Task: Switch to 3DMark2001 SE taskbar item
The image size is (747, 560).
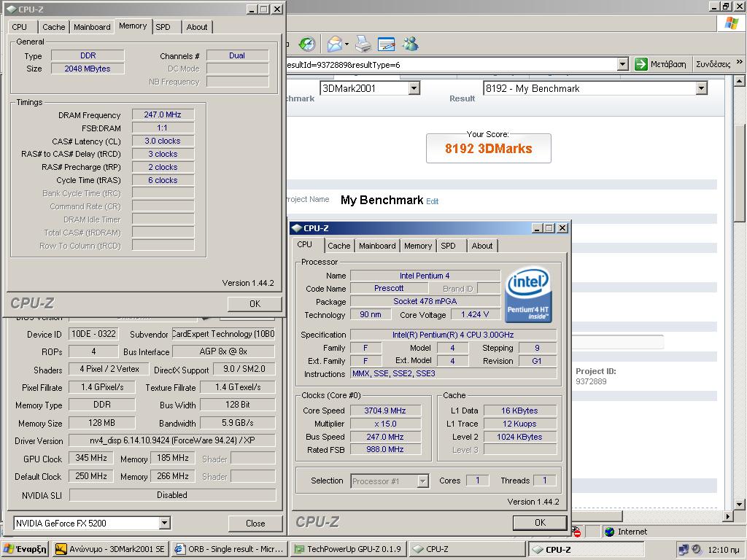Action: click(x=111, y=549)
